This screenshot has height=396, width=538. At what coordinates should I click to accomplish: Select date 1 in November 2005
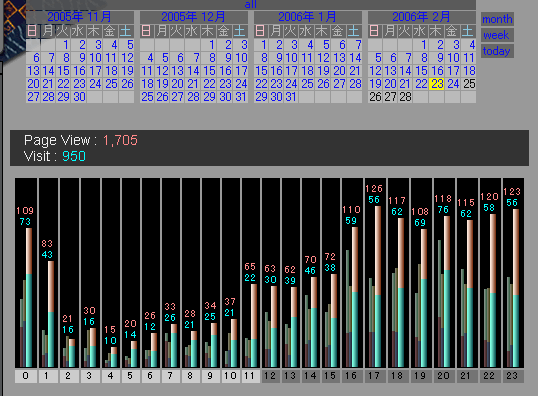[x=65, y=45]
